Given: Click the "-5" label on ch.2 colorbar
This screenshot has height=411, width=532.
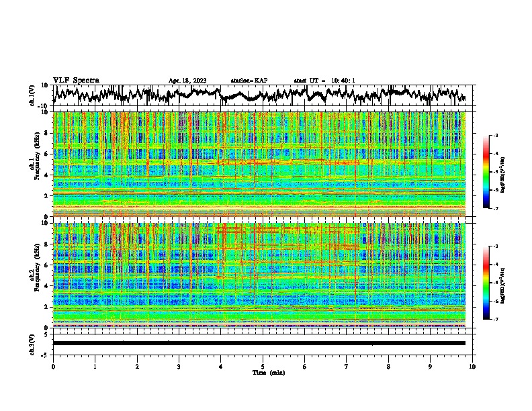Looking at the screenshot, I should (x=496, y=283).
